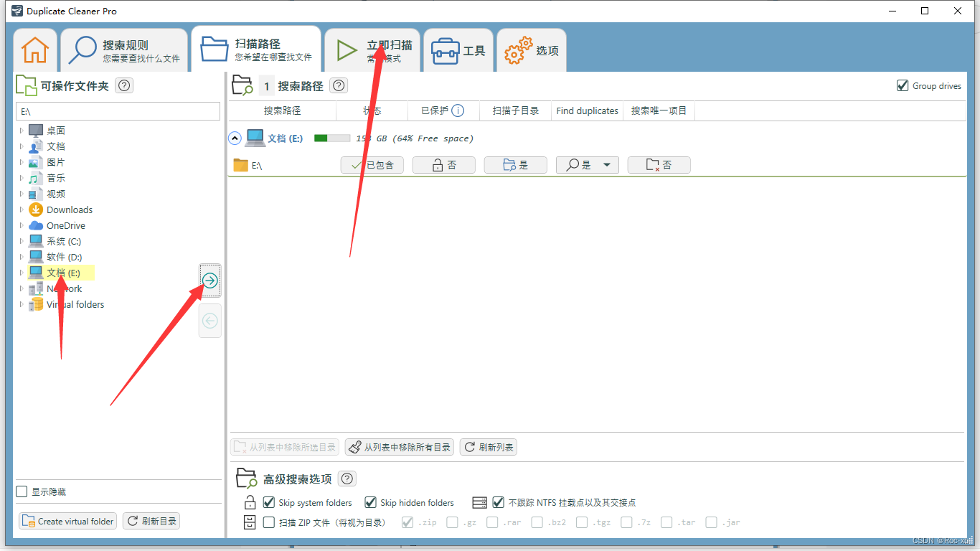Click the E: drive free space bar
Screen dimensions: 980x551
[332, 138]
